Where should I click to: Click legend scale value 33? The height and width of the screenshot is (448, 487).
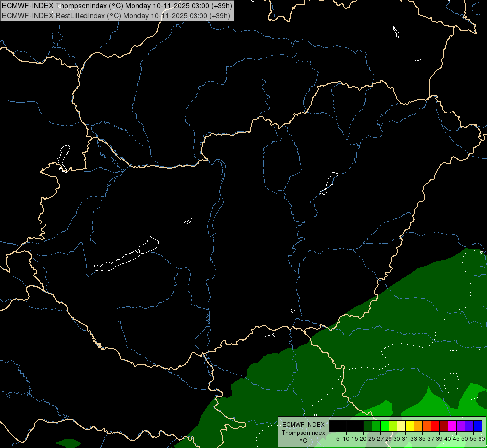click(x=414, y=439)
